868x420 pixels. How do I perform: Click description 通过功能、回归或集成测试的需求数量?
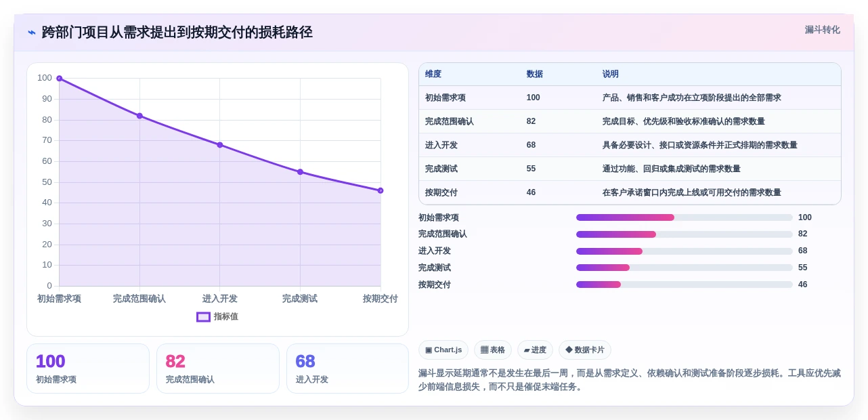(672, 169)
